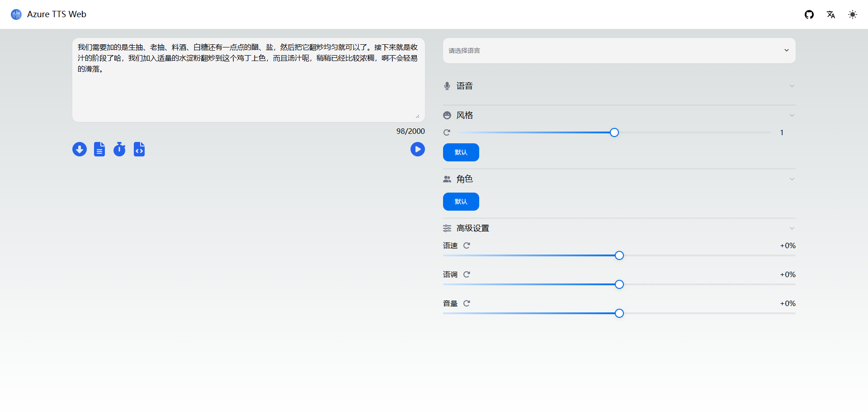Toggle light/dark theme with sun icon

coord(853,14)
